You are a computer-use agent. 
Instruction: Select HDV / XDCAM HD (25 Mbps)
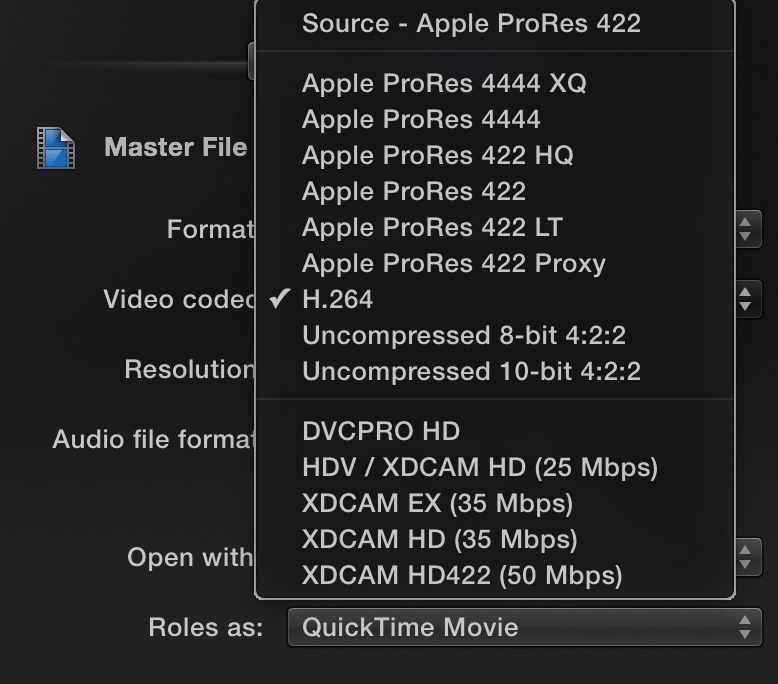(x=479, y=467)
